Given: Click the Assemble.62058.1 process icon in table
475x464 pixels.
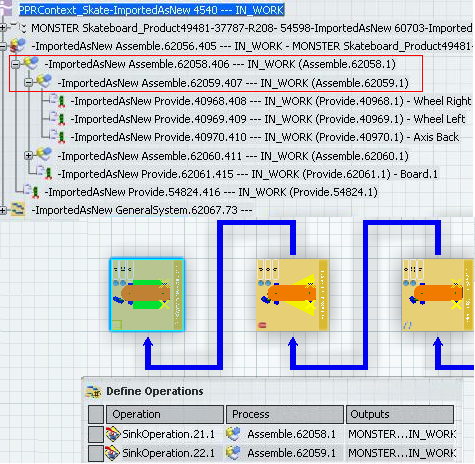Looking at the screenshot, I should [x=233, y=434].
